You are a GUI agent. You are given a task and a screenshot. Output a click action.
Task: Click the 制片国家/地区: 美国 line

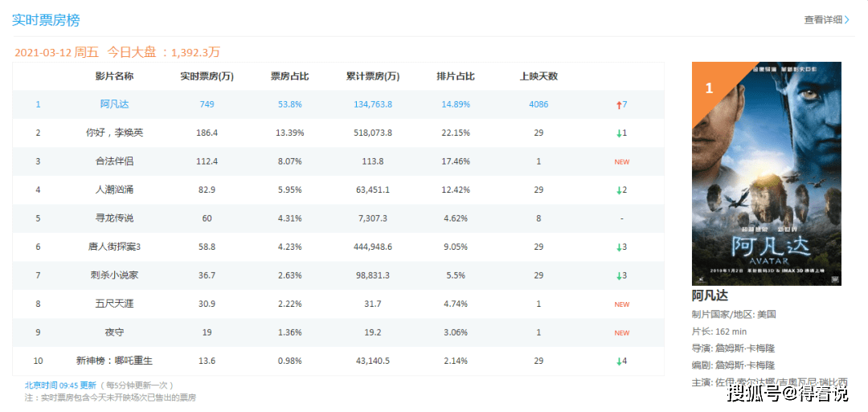(734, 315)
